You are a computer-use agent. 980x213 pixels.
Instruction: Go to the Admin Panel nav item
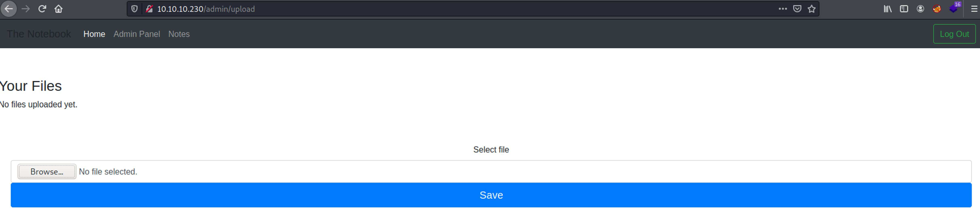(137, 34)
